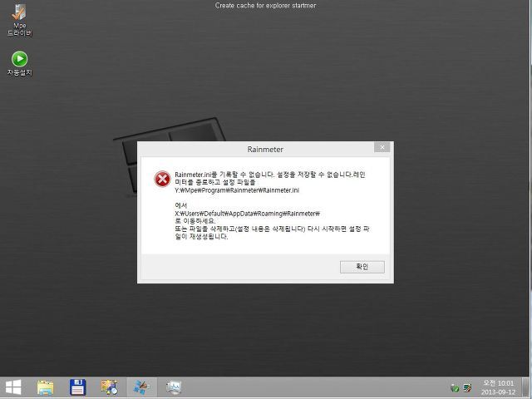The height and width of the screenshot is (399, 532).
Task: Select the active blue satellite taskbar icon
Action: (141, 387)
